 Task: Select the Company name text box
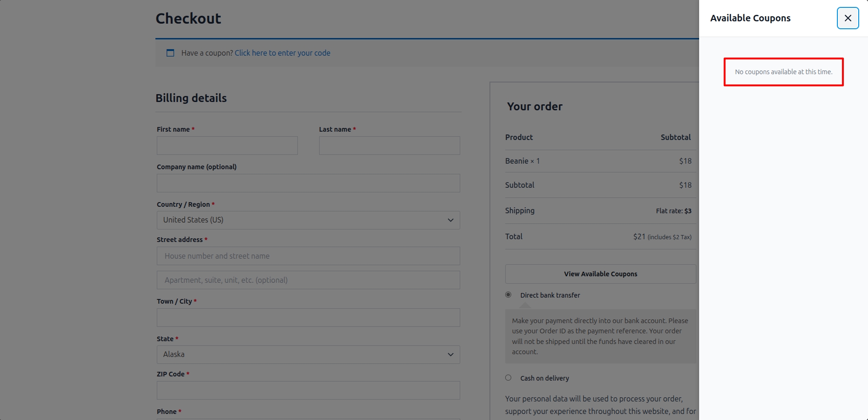(x=308, y=183)
